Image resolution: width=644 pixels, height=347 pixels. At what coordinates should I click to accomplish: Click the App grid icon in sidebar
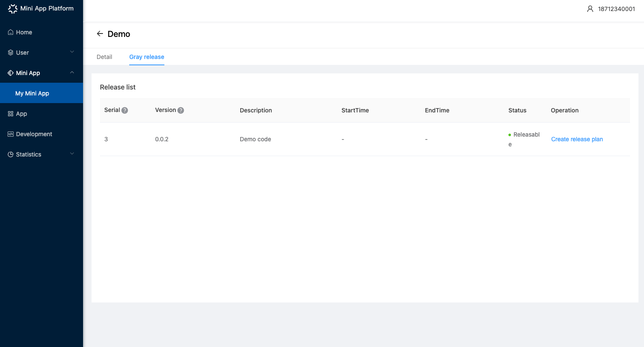(x=11, y=114)
